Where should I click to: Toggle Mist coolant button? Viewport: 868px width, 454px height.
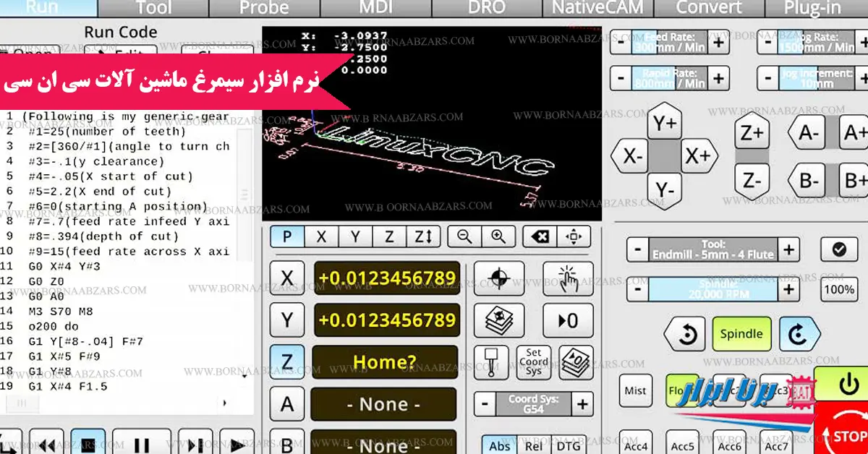tap(635, 390)
